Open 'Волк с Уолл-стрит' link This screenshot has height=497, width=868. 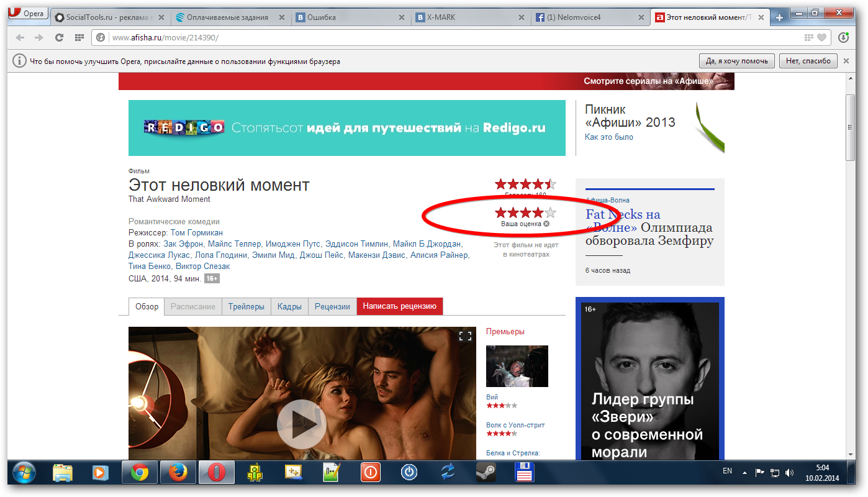click(515, 425)
